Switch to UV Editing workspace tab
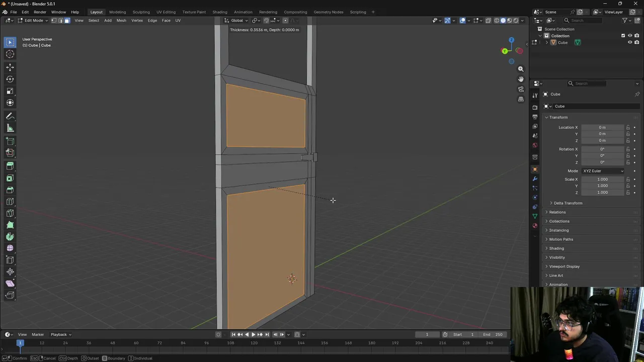This screenshot has height=362, width=644. [x=166, y=12]
